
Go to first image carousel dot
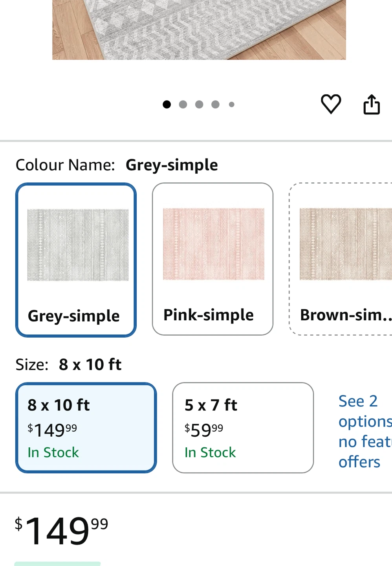coord(167,105)
